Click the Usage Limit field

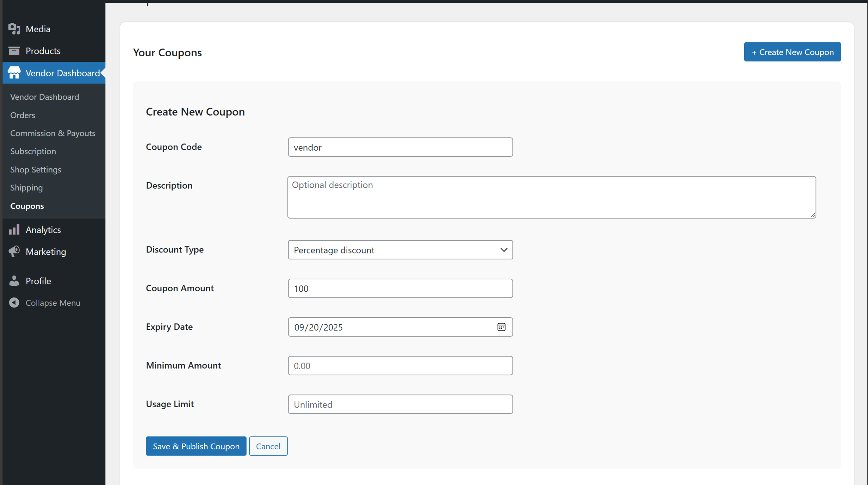400,404
